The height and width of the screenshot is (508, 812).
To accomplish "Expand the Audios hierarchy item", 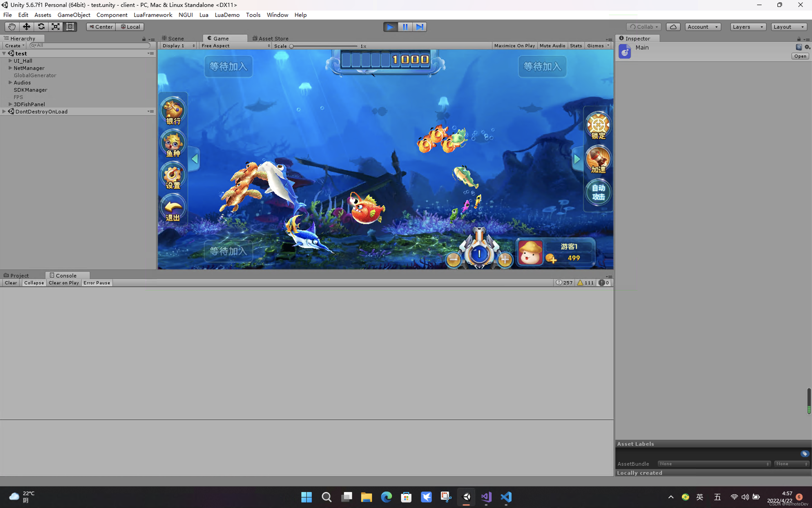I will pos(10,82).
